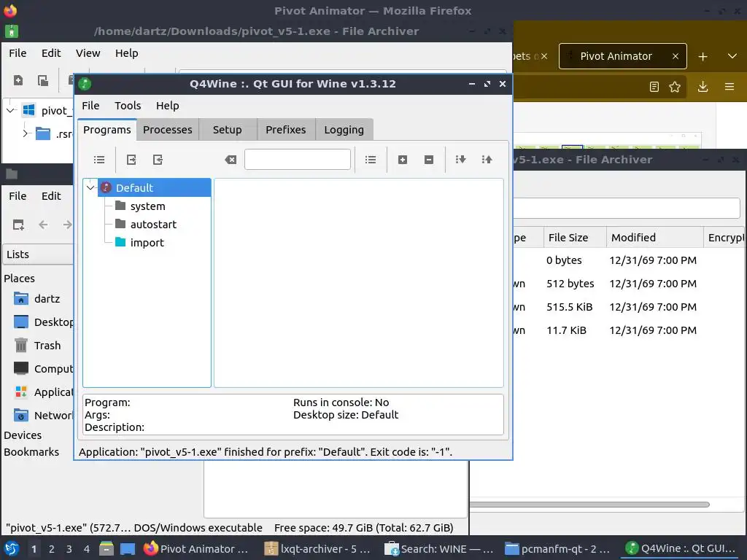
Task: Click the Q4Wine list view icon beside the search field
Action: coord(371,160)
